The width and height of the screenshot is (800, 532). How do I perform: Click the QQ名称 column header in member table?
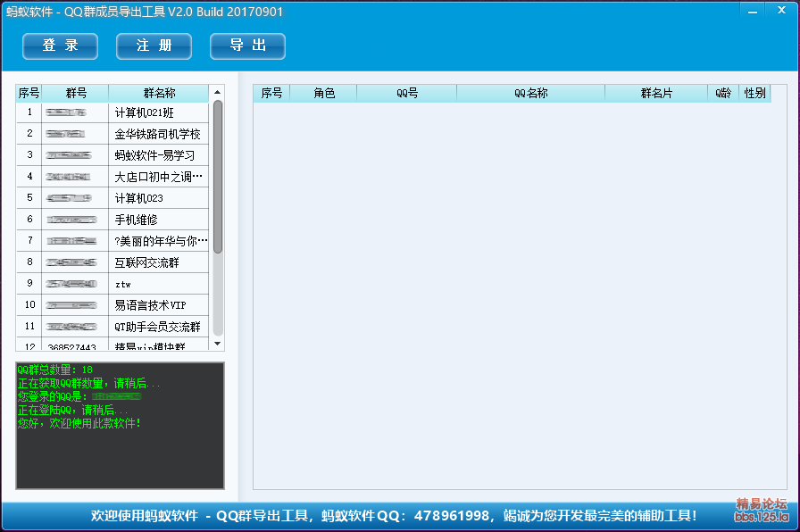point(530,93)
